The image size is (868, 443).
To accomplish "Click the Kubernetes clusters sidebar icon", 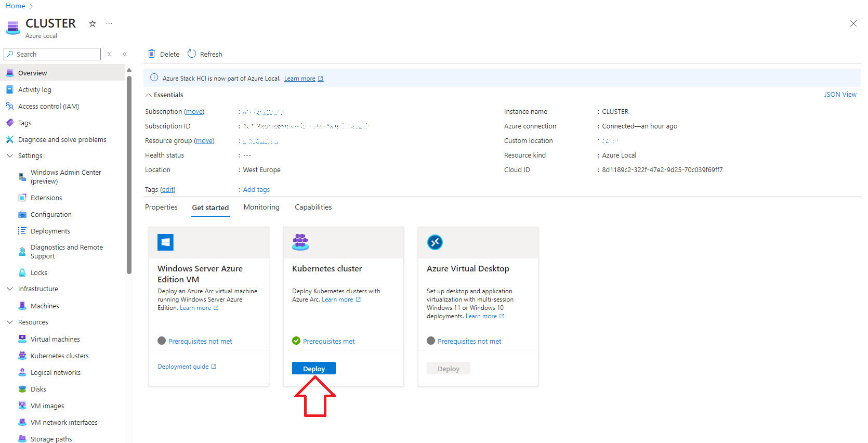I will point(22,356).
